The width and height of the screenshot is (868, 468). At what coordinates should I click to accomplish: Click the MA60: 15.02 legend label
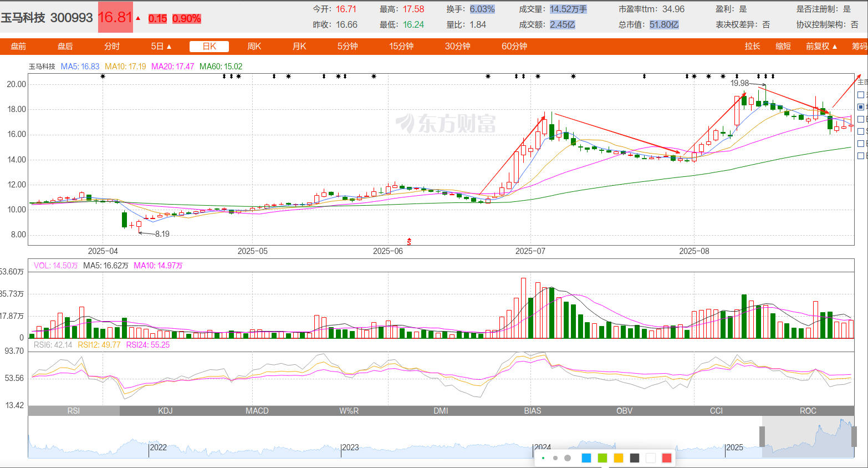coord(221,67)
